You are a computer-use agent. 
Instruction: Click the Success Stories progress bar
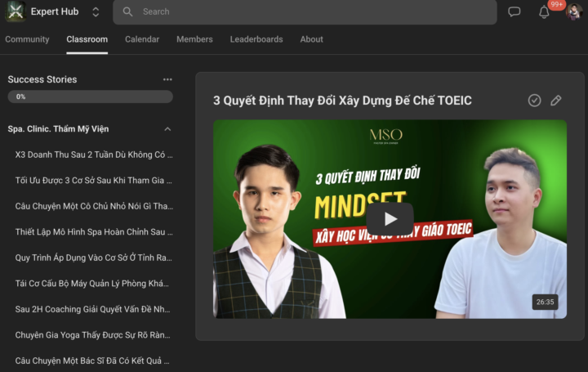click(x=90, y=96)
